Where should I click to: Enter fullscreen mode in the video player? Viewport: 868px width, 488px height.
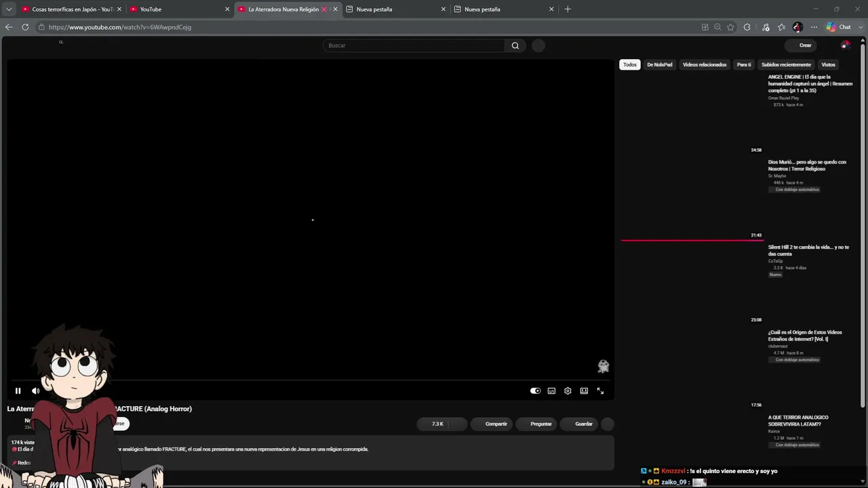pyautogui.click(x=600, y=391)
